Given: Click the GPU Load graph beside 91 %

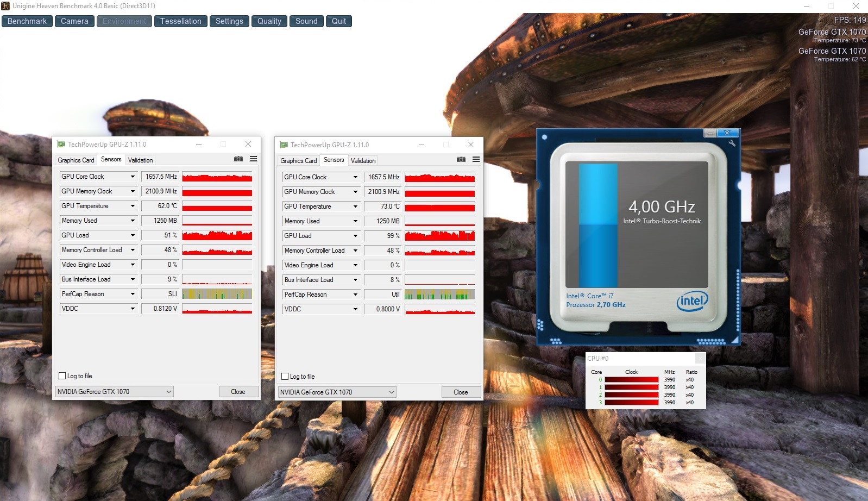Looking at the screenshot, I should click(217, 235).
